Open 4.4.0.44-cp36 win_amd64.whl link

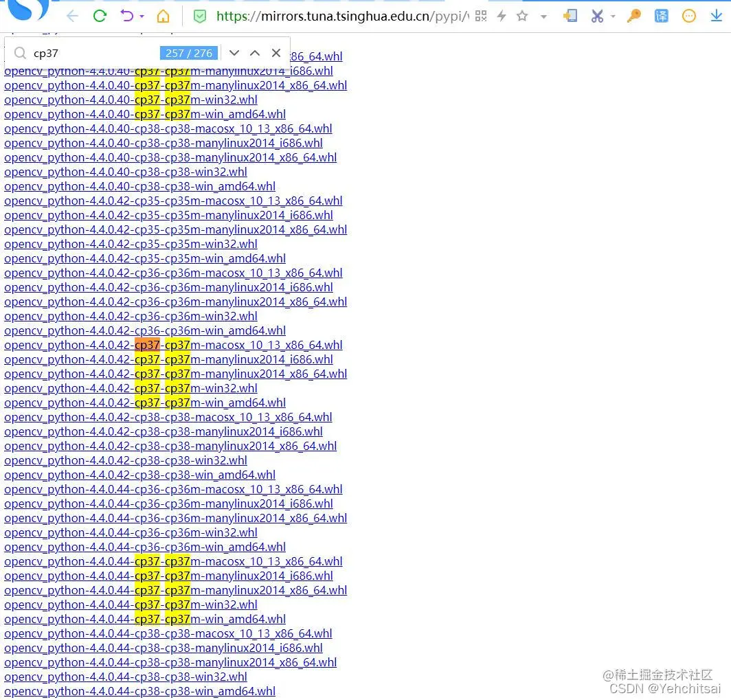pos(145,547)
